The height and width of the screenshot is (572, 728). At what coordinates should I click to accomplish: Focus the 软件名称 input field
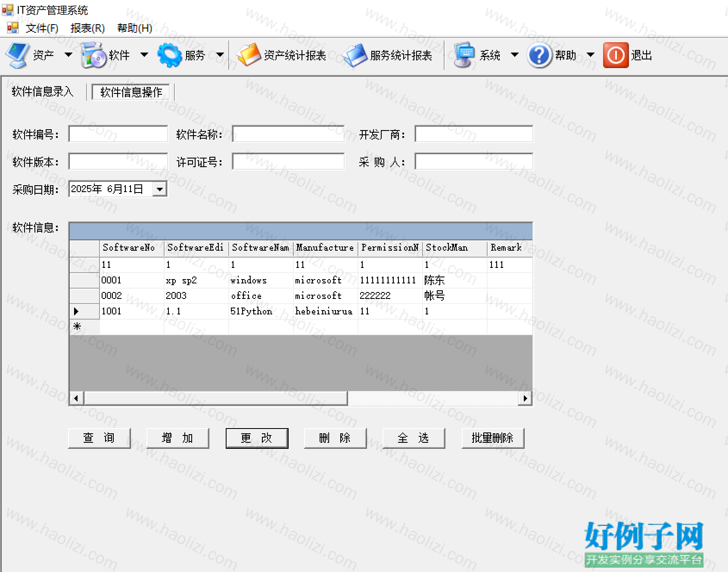click(288, 134)
